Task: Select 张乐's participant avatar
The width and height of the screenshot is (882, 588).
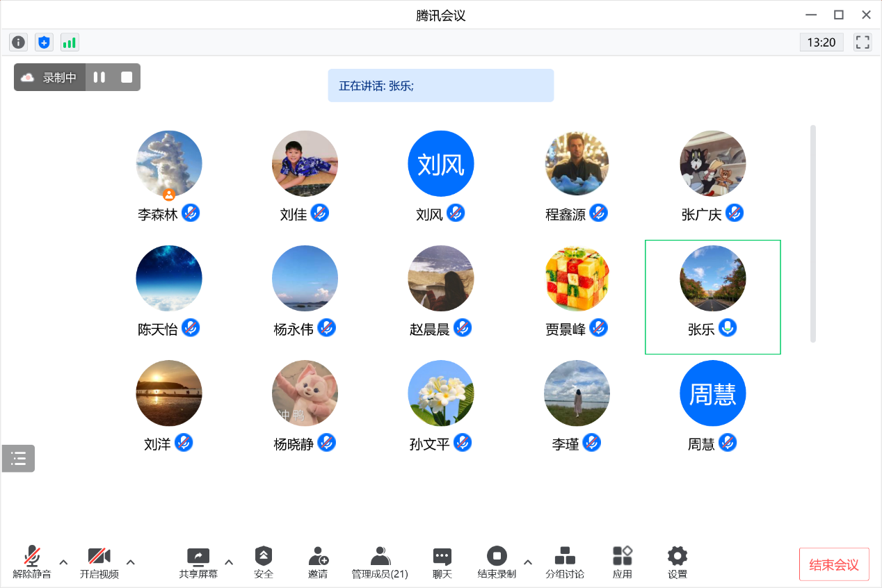Action: point(712,278)
